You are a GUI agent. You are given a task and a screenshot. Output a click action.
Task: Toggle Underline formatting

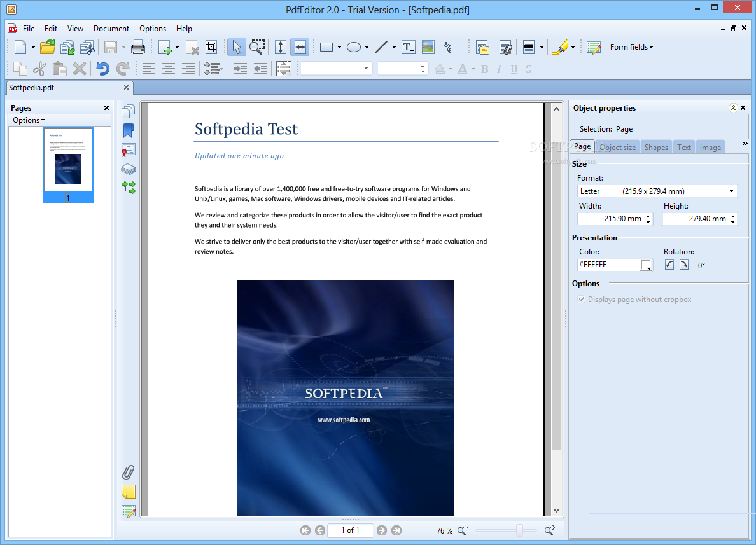point(514,69)
